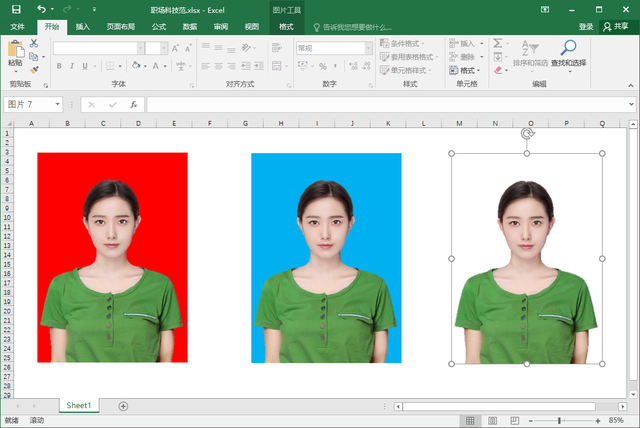640x428 pixels.
Task: Click the Paste (粘贴) clipboard icon
Action: tap(15, 52)
